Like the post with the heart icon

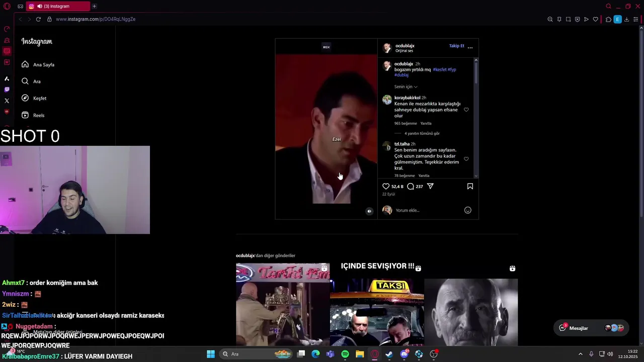coord(386,186)
